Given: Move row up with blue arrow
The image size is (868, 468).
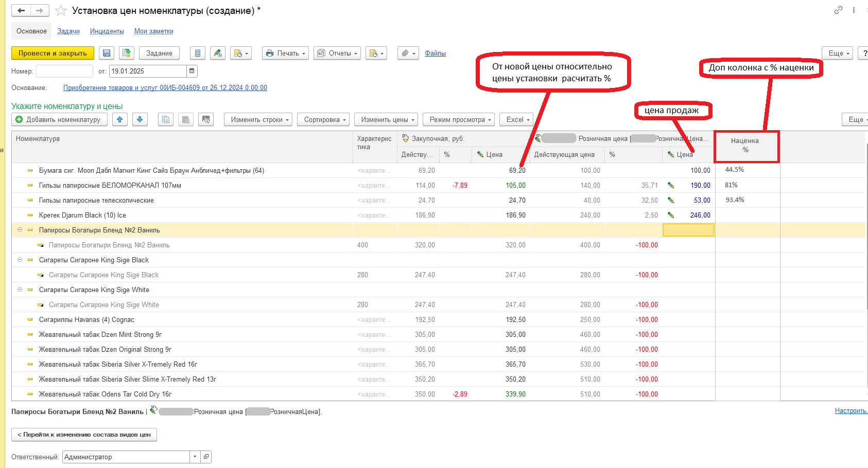Looking at the screenshot, I should pyautogui.click(x=119, y=119).
